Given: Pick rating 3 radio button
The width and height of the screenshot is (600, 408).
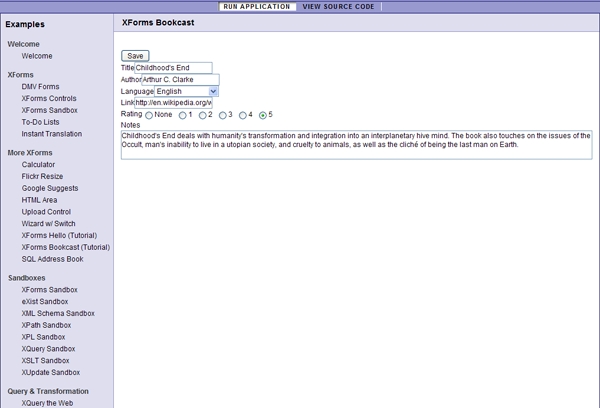Looking at the screenshot, I should pos(222,115).
